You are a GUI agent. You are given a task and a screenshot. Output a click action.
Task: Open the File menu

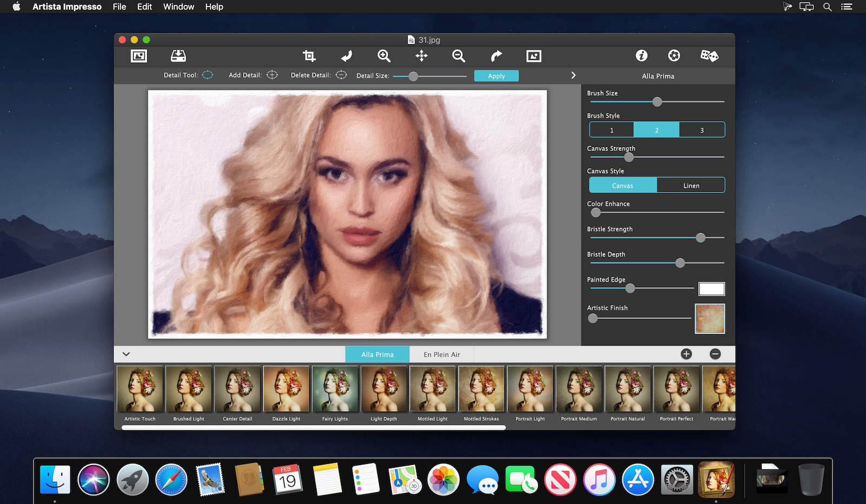coord(119,6)
